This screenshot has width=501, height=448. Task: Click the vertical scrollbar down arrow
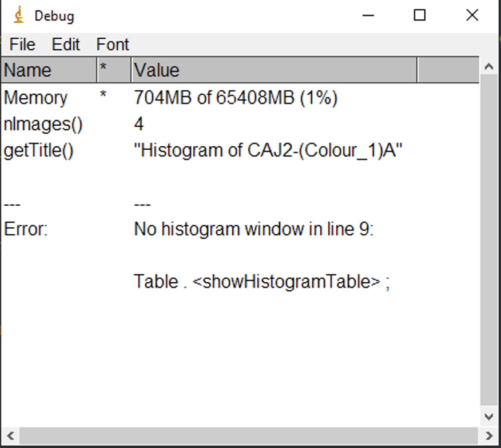click(x=490, y=417)
